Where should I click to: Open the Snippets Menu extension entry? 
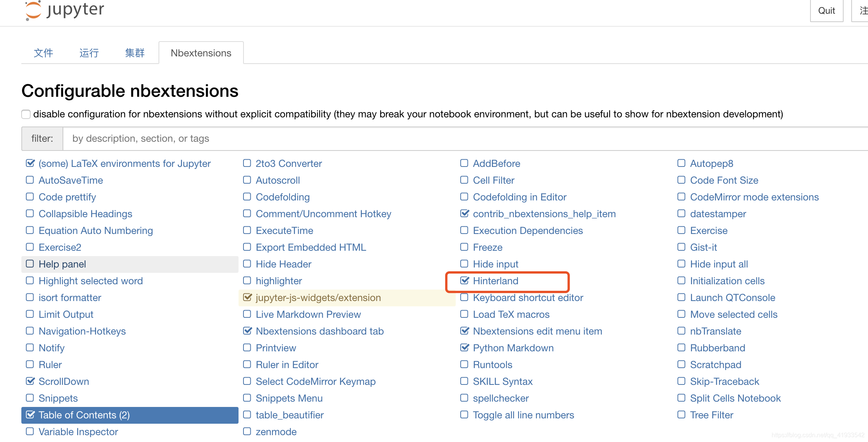pyautogui.click(x=289, y=398)
